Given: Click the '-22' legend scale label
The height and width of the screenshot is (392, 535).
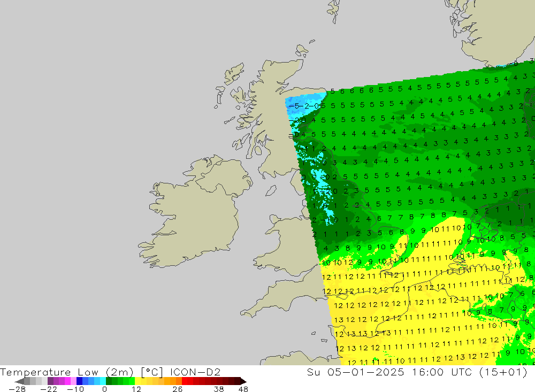Looking at the screenshot, I should (x=49, y=389).
